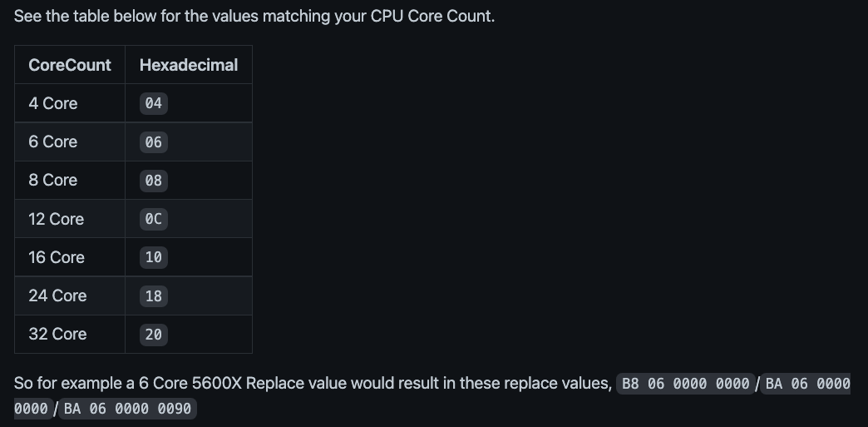This screenshot has width=868, height=427.
Task: Click the hex code 08 in table
Action: tap(154, 181)
